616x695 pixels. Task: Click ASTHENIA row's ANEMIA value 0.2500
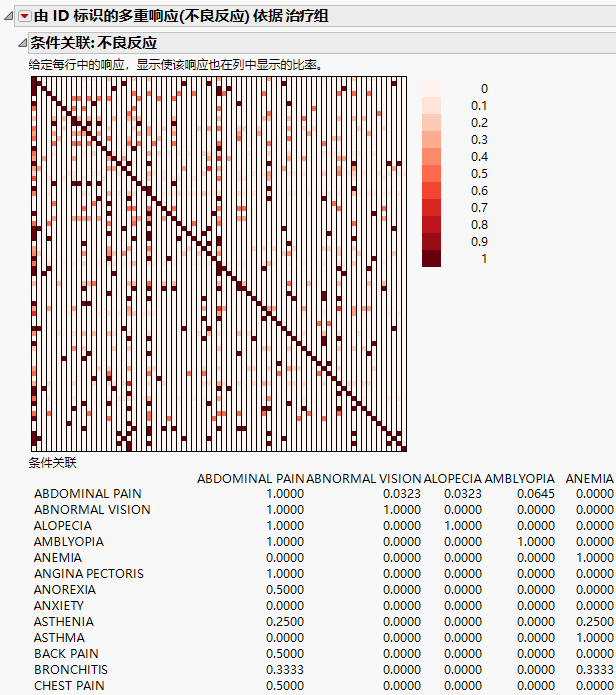click(x=595, y=621)
